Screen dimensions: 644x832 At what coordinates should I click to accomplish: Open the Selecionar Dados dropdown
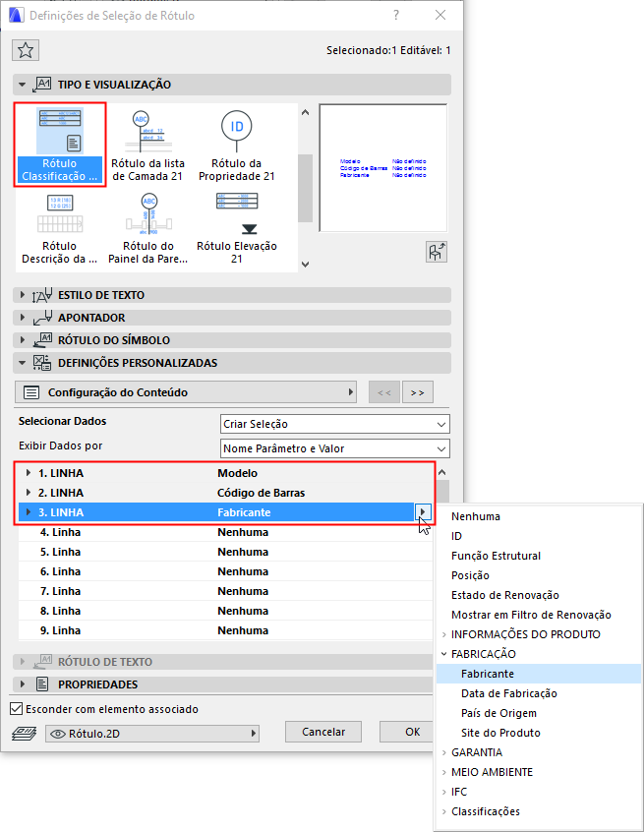click(x=334, y=424)
